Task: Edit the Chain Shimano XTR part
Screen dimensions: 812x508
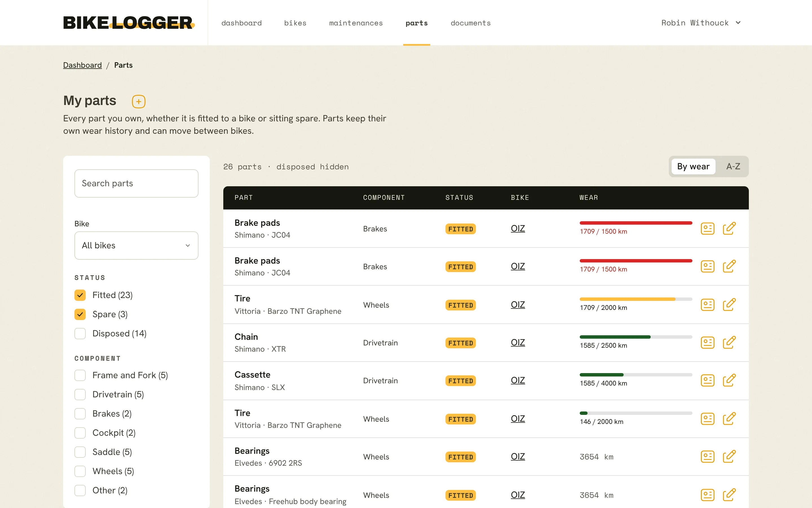Action: click(x=729, y=343)
